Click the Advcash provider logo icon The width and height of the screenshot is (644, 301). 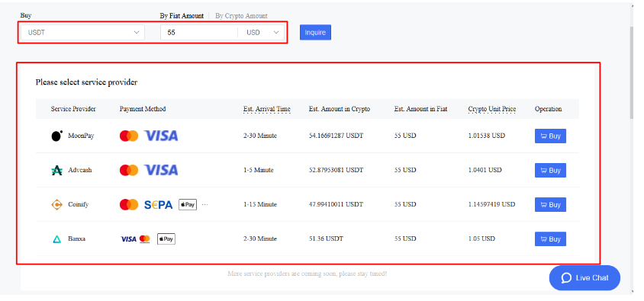(x=56, y=170)
